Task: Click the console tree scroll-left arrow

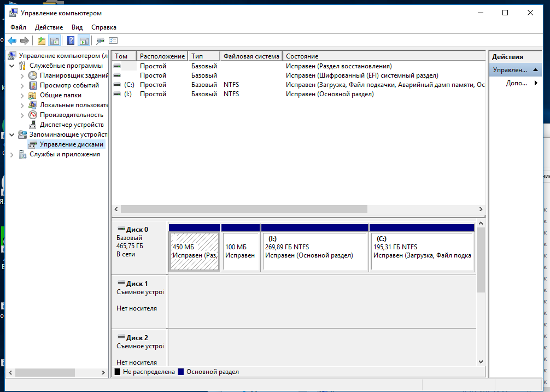Action: tap(10, 372)
